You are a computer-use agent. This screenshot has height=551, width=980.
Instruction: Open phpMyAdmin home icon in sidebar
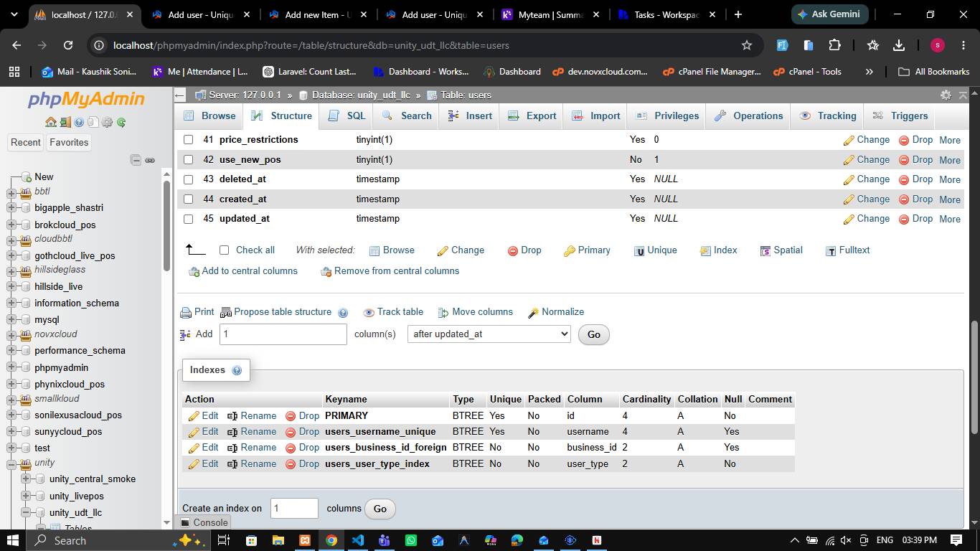pos(50,123)
